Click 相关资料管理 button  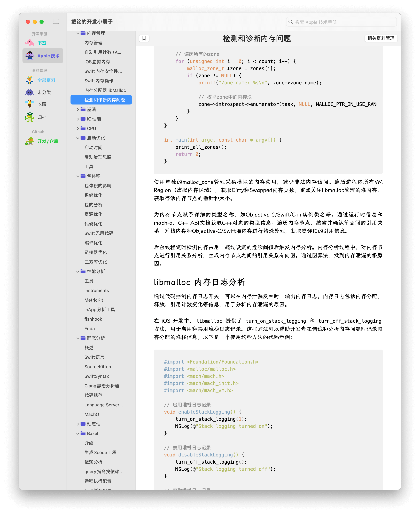(x=381, y=38)
